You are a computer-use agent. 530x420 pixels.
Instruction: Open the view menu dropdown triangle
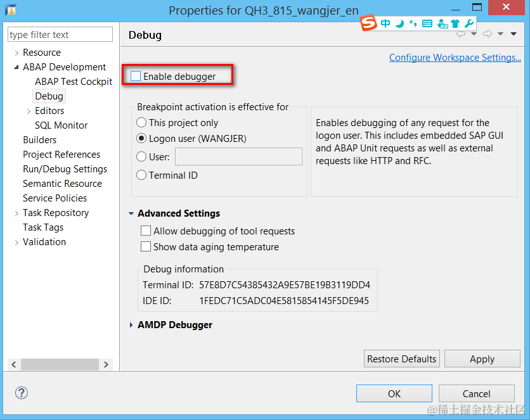tap(514, 34)
